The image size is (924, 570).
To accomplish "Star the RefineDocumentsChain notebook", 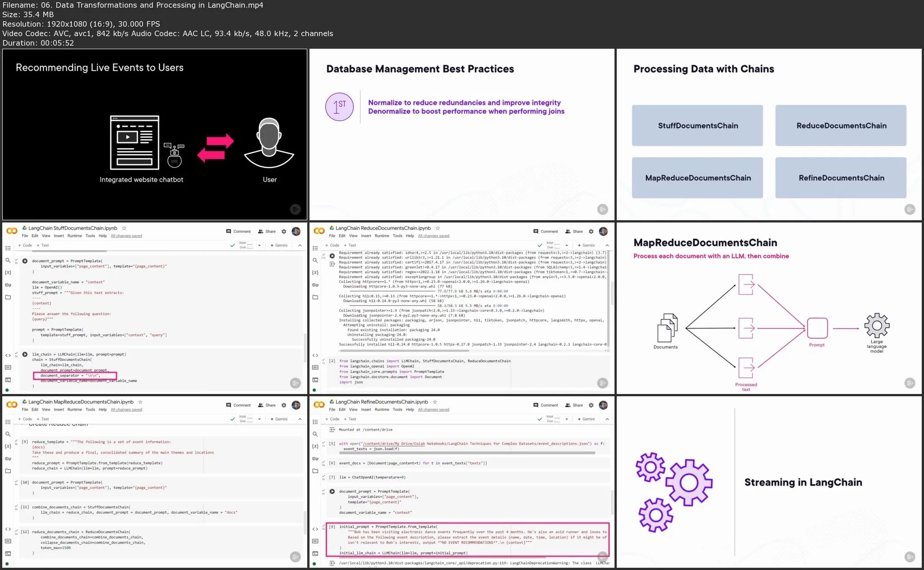I will pyautogui.click(x=435, y=402).
